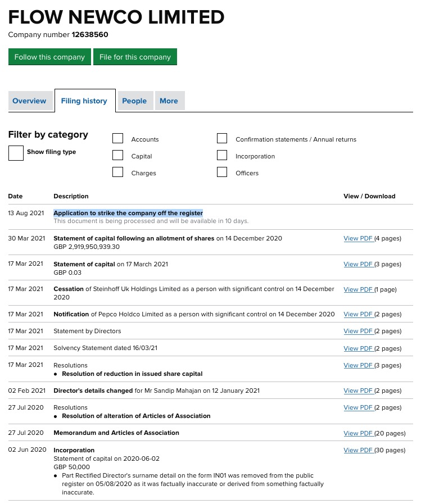This screenshot has height=504, width=421.
Task: Open the Solvency Statement PDF
Action: coord(358,348)
